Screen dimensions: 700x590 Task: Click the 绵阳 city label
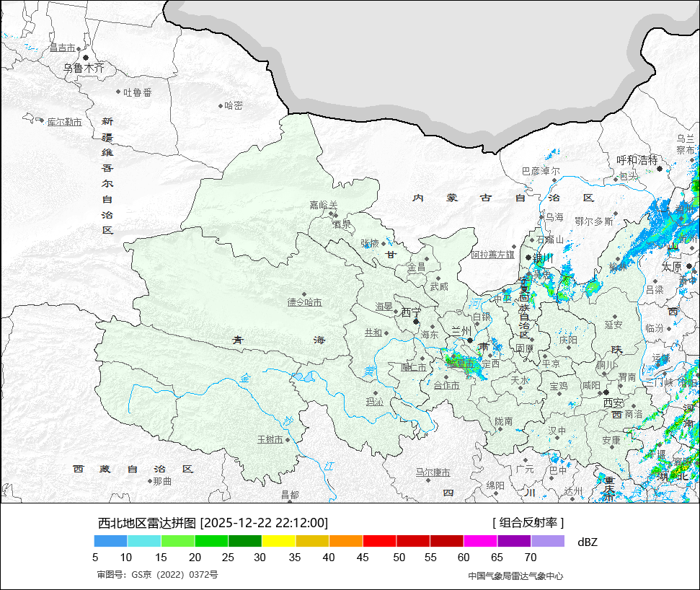(x=495, y=485)
